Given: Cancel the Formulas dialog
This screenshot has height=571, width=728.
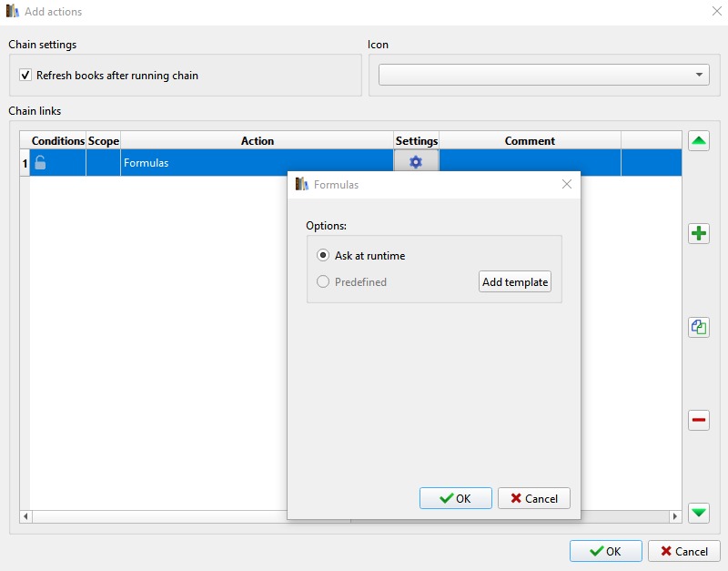Looking at the screenshot, I should (534, 498).
